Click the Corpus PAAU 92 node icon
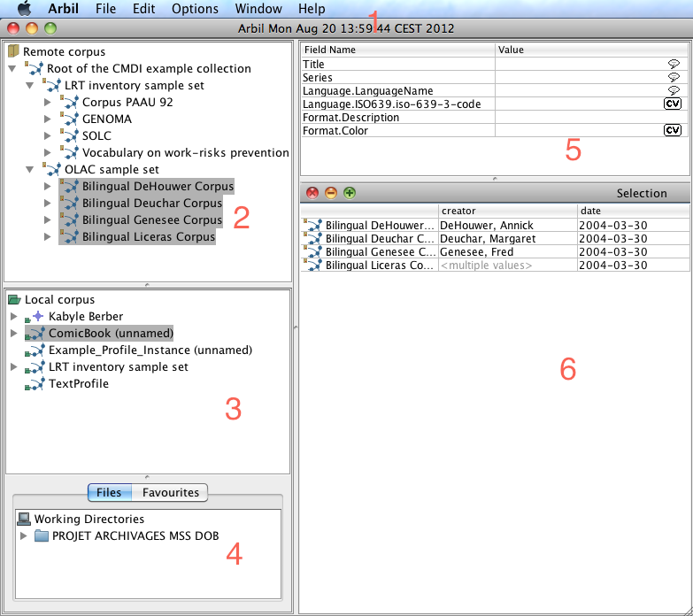Viewport: 693px width, 616px height. click(x=69, y=102)
